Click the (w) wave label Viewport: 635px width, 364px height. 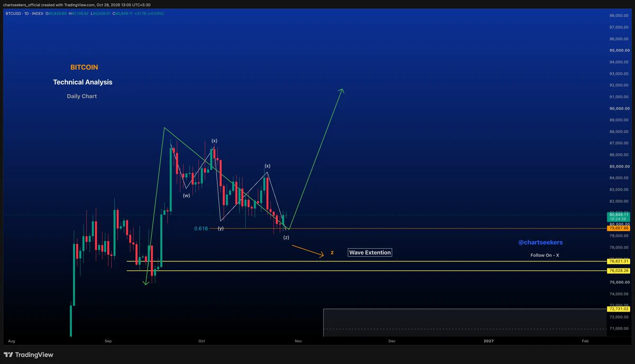(186, 195)
